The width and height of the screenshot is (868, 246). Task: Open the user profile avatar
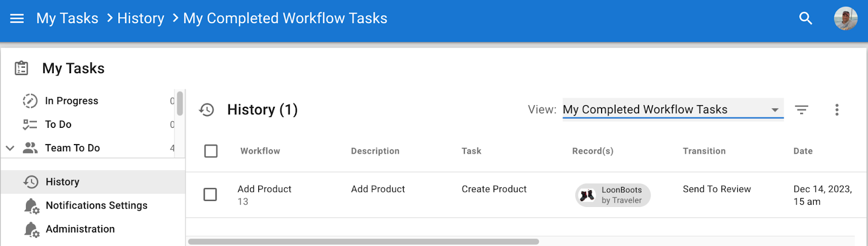pos(845,18)
